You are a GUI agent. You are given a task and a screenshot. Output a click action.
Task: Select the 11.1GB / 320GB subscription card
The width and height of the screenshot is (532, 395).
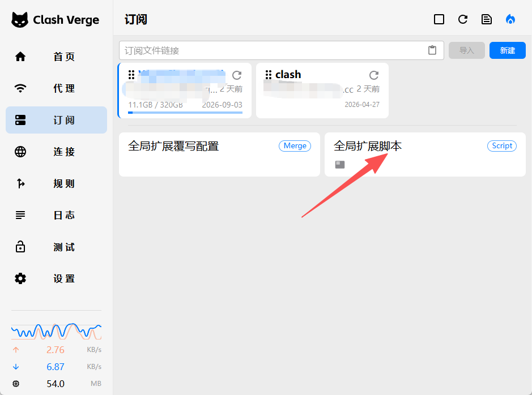[x=185, y=91]
